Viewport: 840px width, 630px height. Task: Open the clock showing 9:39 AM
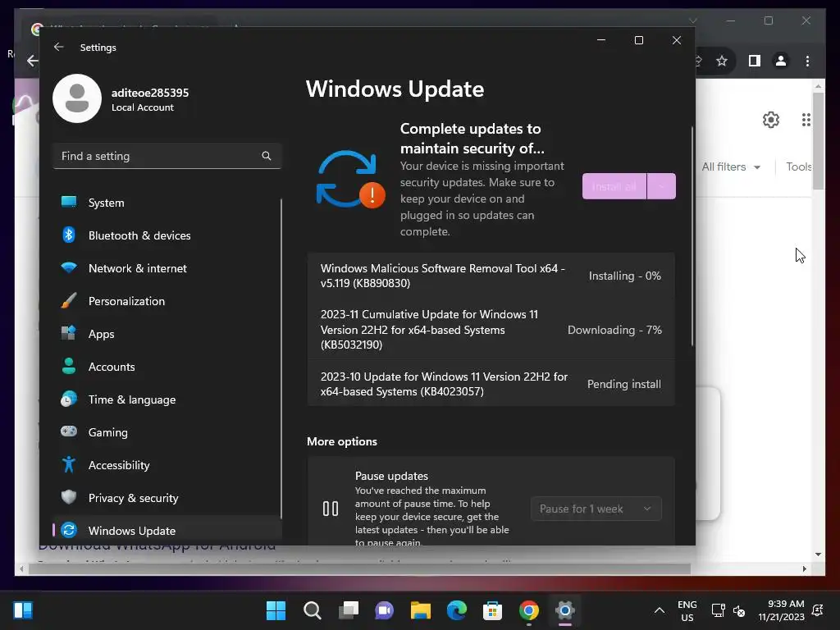[x=781, y=610]
